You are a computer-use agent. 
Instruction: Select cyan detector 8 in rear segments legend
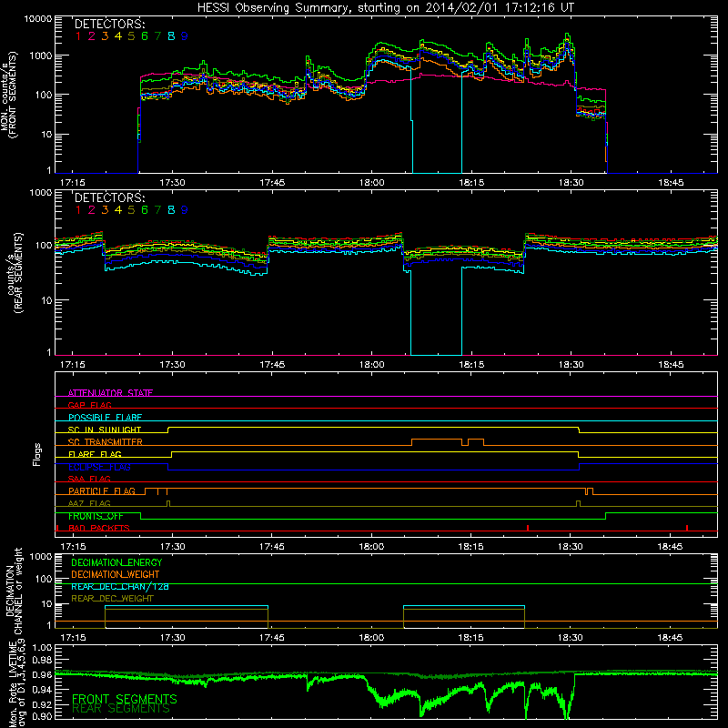tap(171, 210)
